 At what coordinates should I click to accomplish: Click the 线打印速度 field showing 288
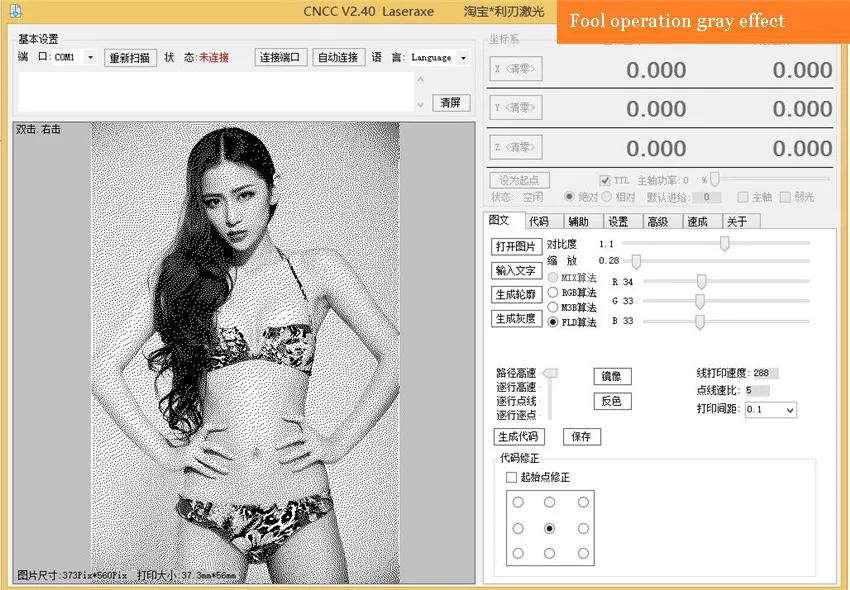(765, 373)
